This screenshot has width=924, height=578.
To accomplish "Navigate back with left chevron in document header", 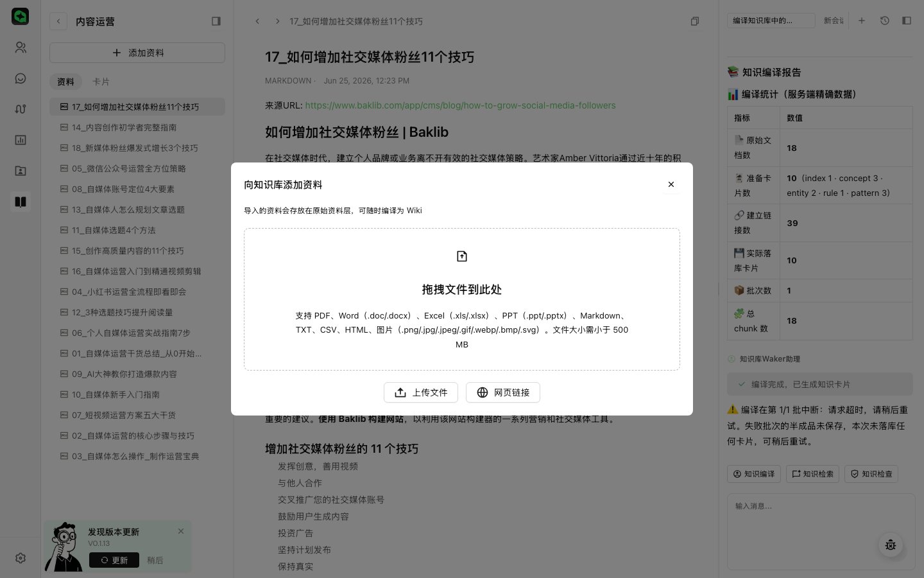I will [257, 21].
